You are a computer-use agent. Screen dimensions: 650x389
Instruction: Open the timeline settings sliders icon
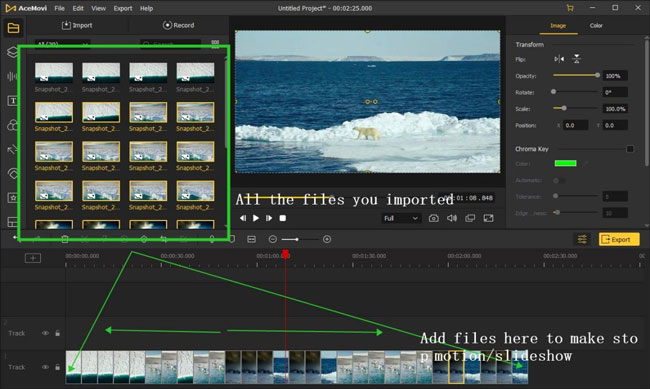[582, 239]
